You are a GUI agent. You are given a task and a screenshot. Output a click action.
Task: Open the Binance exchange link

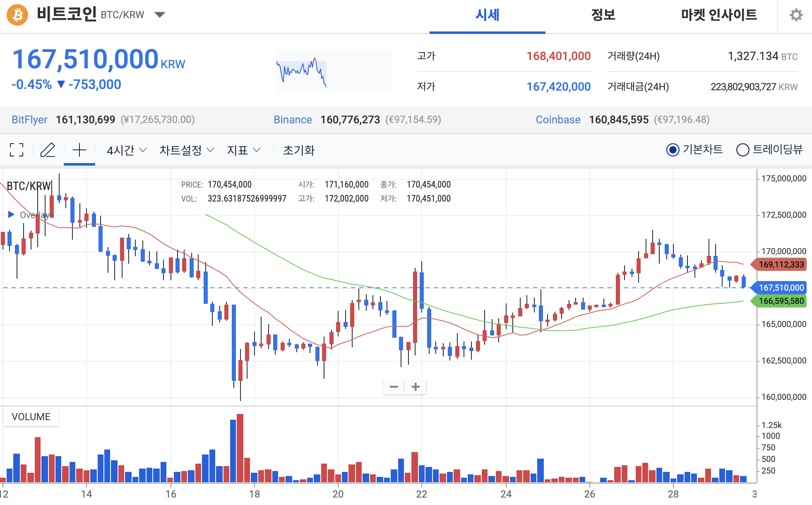point(293,120)
